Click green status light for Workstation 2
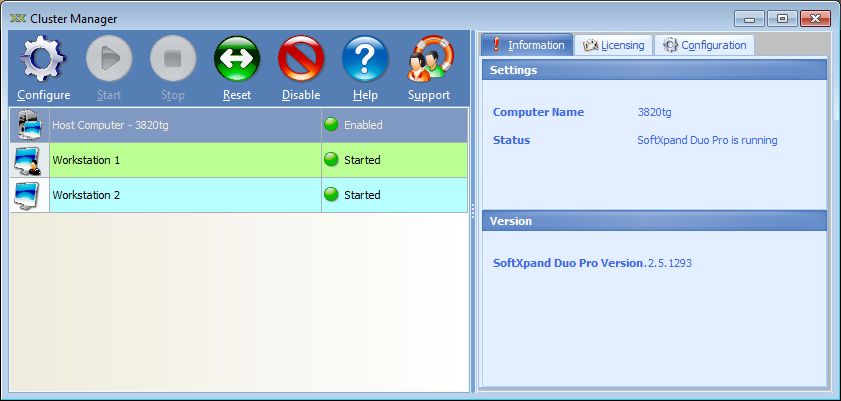841x401 pixels. pos(331,195)
